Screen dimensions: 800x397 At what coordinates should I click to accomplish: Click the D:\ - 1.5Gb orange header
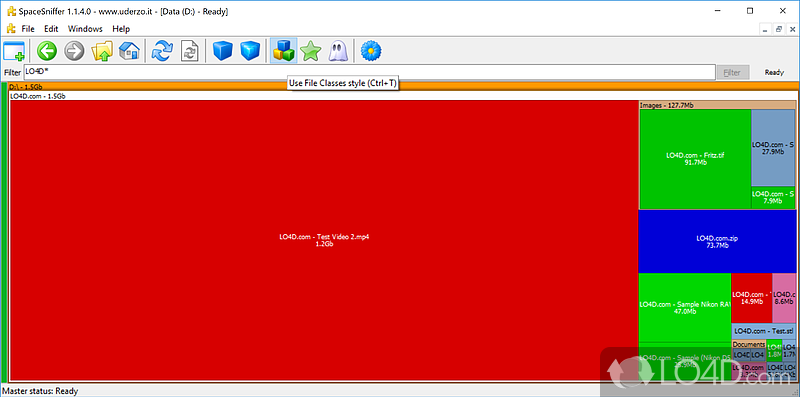tap(402, 87)
